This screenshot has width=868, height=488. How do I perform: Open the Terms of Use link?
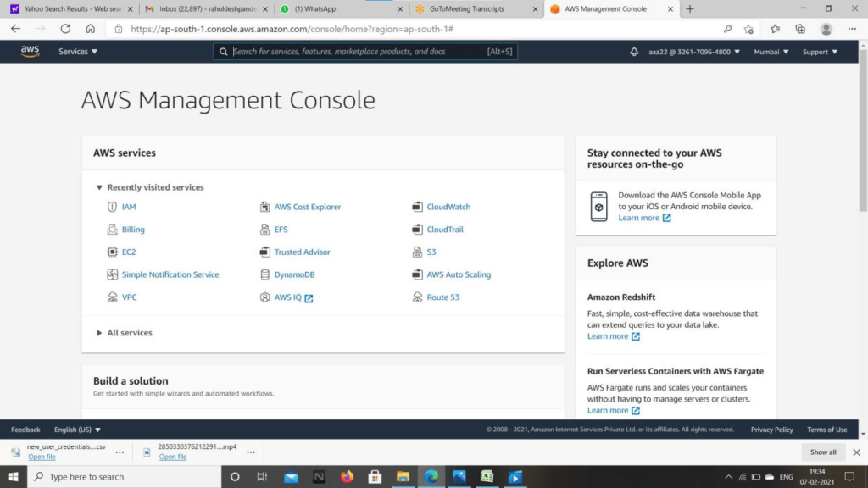[826, 430]
